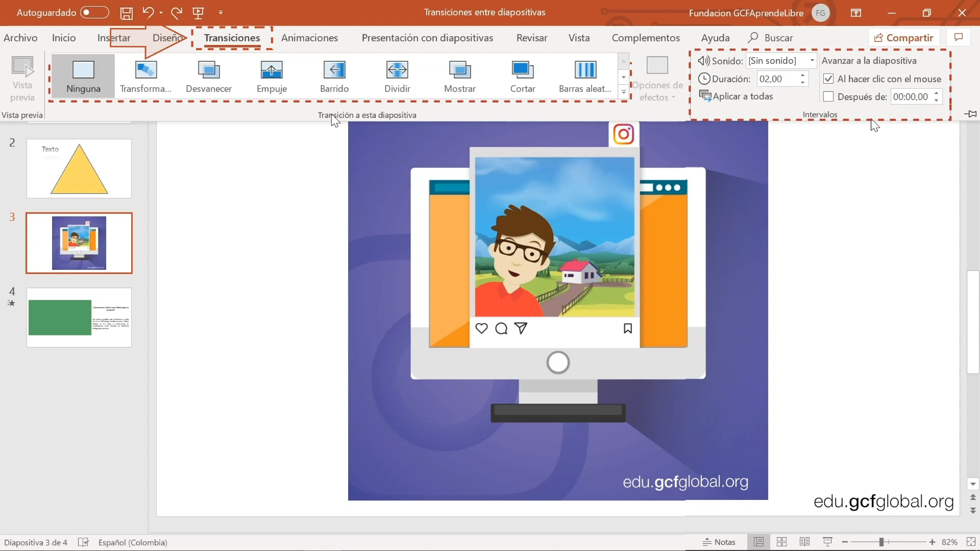980x551 pixels.
Task: Select slide 2 thumbnail with triangle
Action: click(79, 168)
